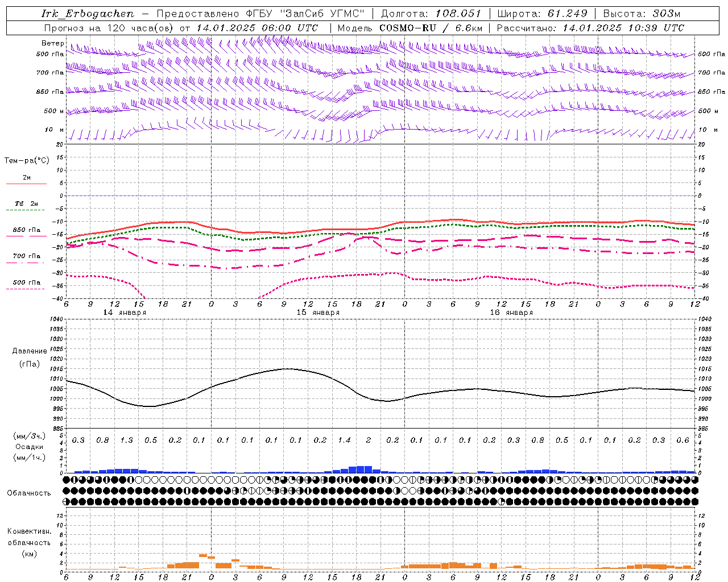Click the 985 value on the left pressure axis
The height and width of the screenshot is (582, 728).
(x=57, y=429)
